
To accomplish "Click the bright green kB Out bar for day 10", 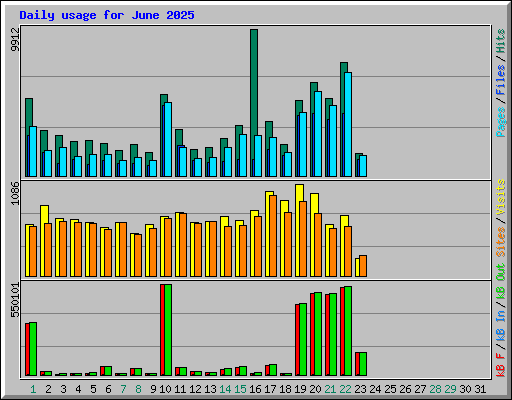I will point(168,330).
